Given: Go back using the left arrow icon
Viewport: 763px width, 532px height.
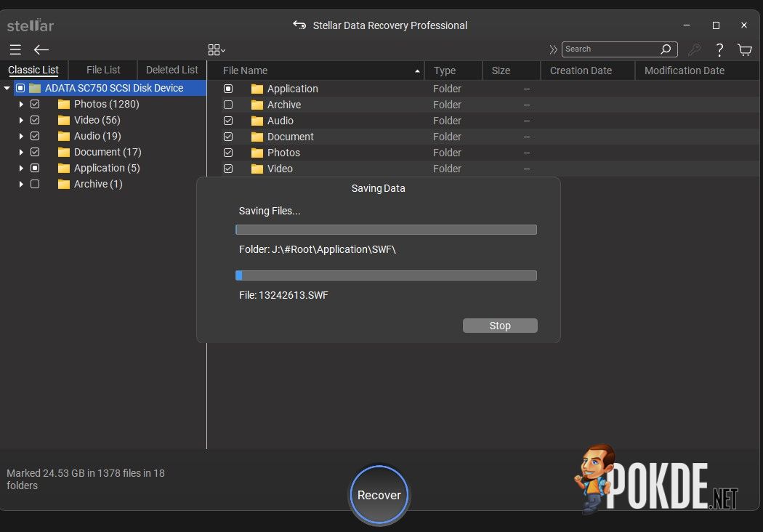Looking at the screenshot, I should tap(41, 49).
